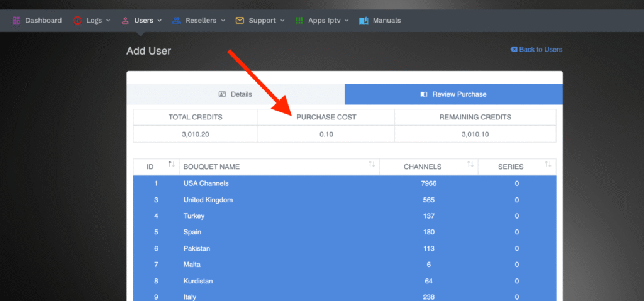Click the pink Users person icon

click(x=125, y=21)
